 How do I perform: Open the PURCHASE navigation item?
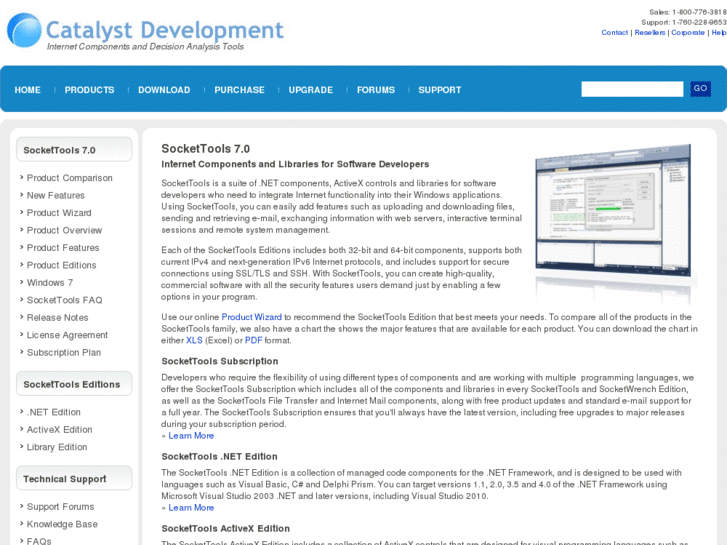tap(239, 90)
